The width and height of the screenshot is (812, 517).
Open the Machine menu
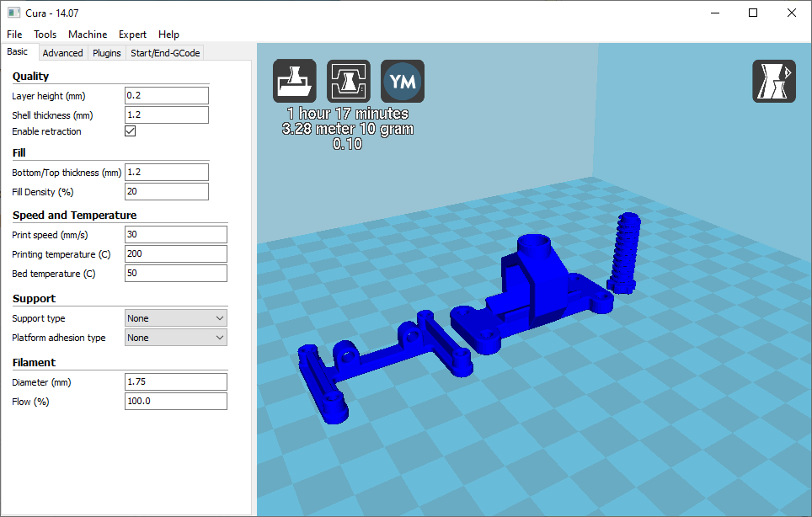click(88, 35)
